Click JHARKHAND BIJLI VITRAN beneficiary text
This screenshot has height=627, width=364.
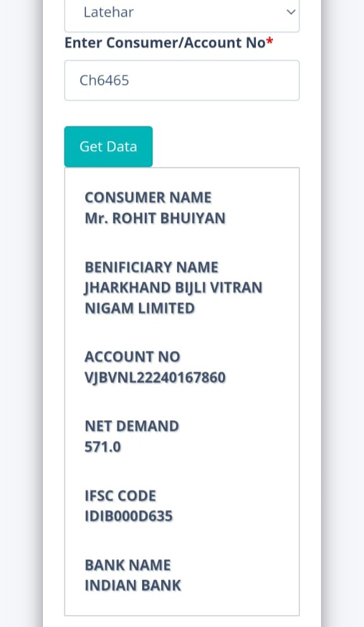tap(174, 288)
